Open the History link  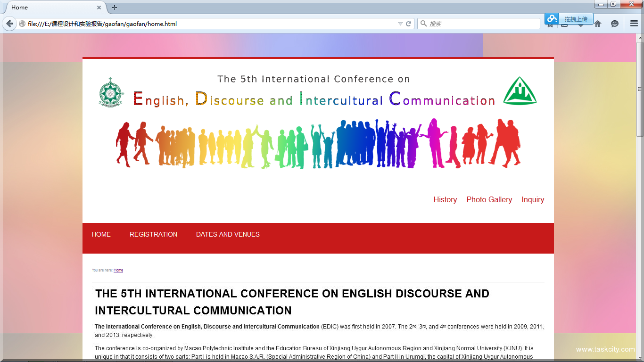pyautogui.click(x=445, y=199)
